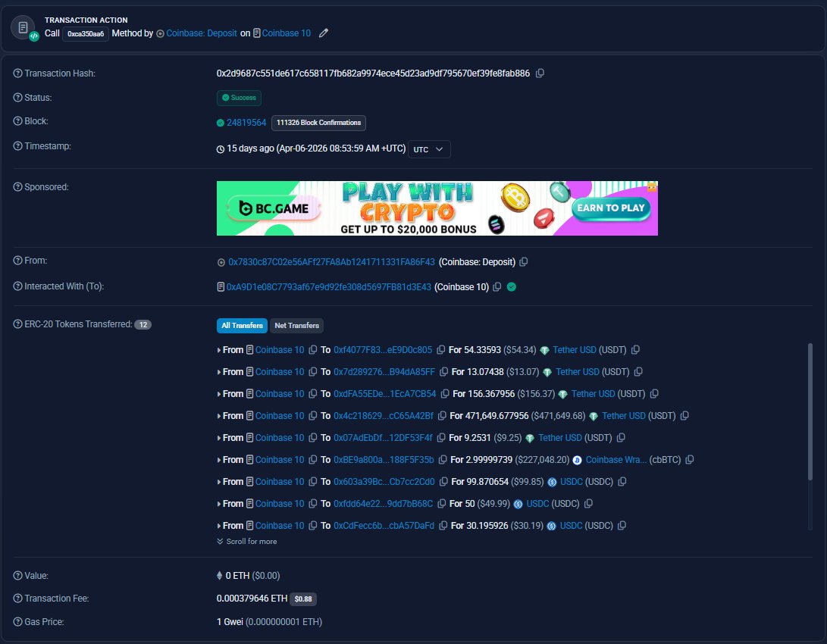Click the help icon beside Gas Price

pos(17,622)
